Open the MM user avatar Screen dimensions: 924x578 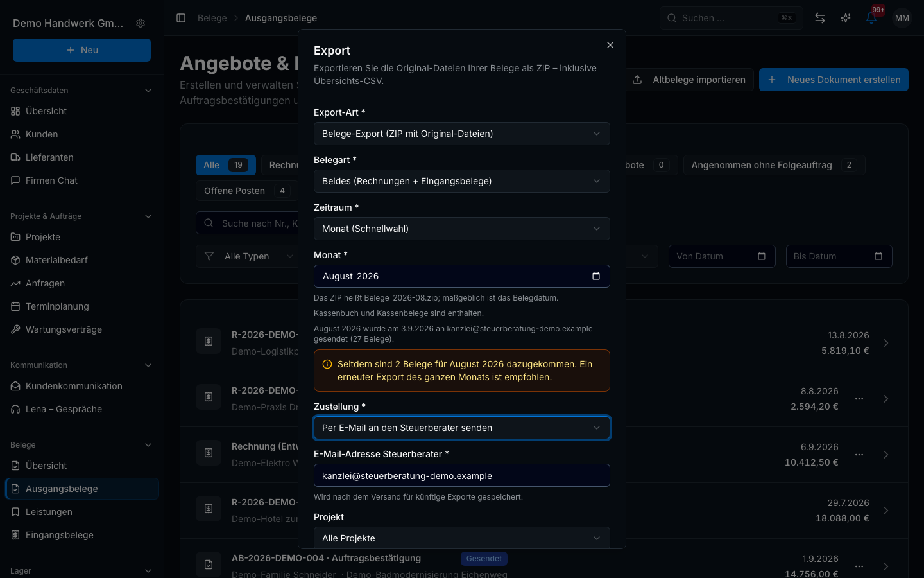pos(902,18)
